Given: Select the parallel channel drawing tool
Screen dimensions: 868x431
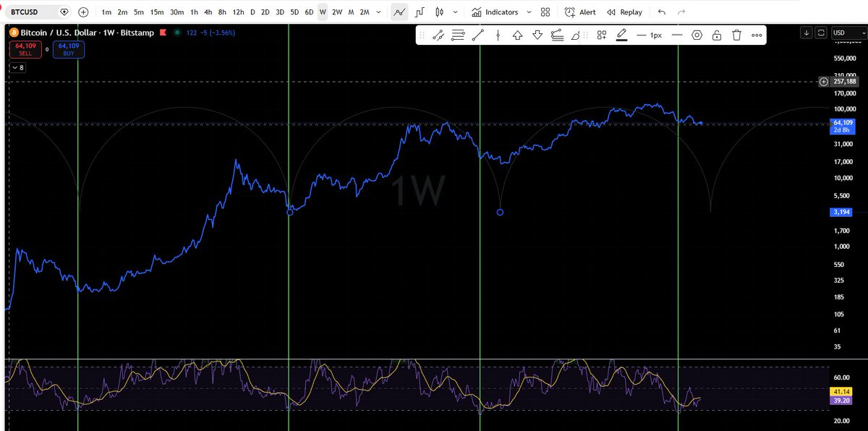Looking at the screenshot, I should click(557, 35).
